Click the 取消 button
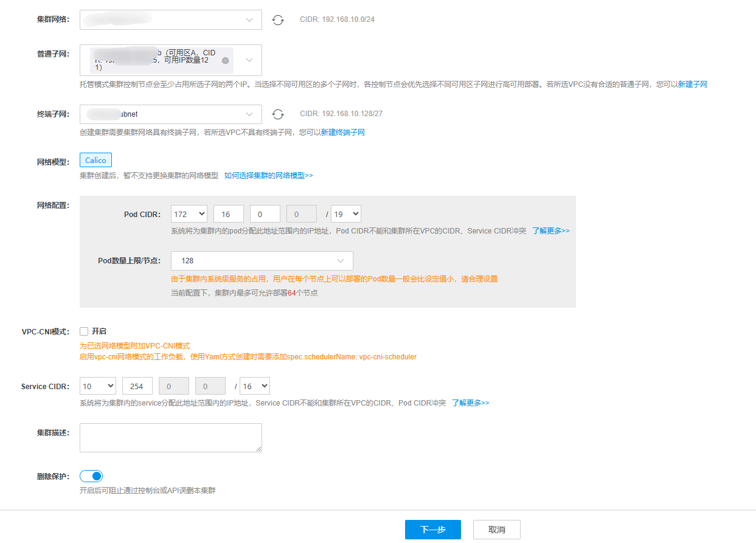The width and height of the screenshot is (756, 543). click(x=496, y=530)
